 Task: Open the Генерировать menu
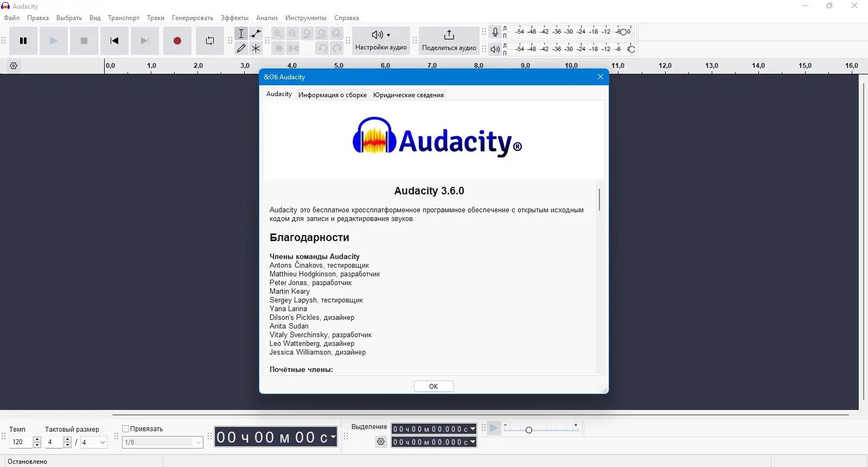click(x=193, y=18)
